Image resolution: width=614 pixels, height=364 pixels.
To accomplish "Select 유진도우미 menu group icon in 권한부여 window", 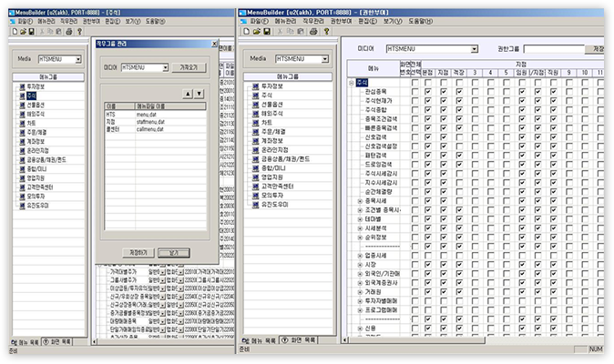I will pyautogui.click(x=256, y=205).
